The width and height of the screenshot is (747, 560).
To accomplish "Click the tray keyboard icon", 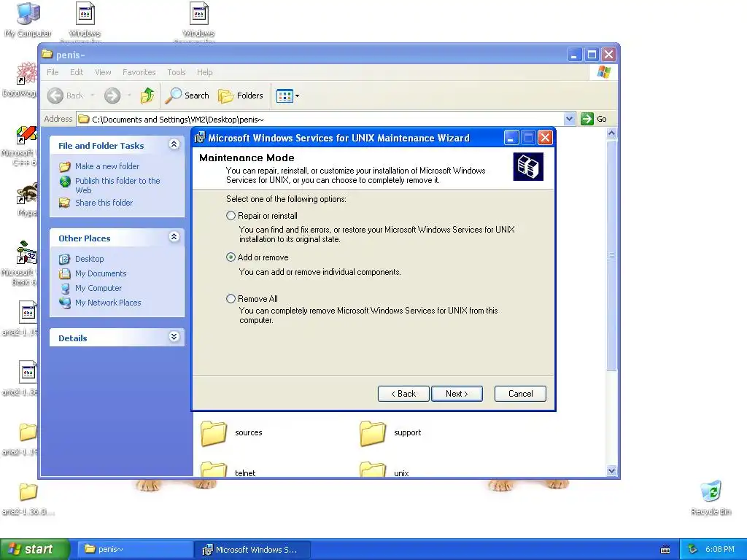I will 665,550.
